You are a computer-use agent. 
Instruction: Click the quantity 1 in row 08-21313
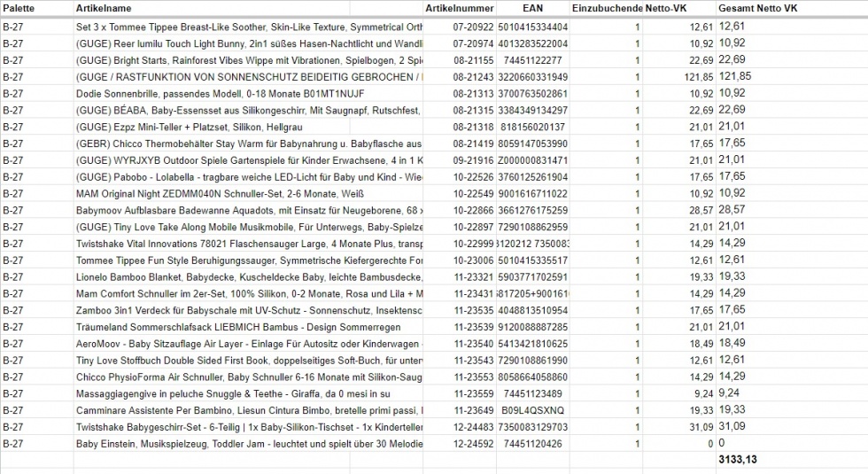[637, 94]
